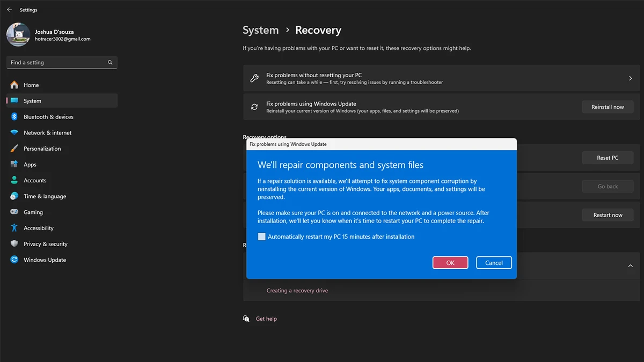The image size is (644, 362).
Task: Confirm the repair dialog with OK
Action: (450, 263)
